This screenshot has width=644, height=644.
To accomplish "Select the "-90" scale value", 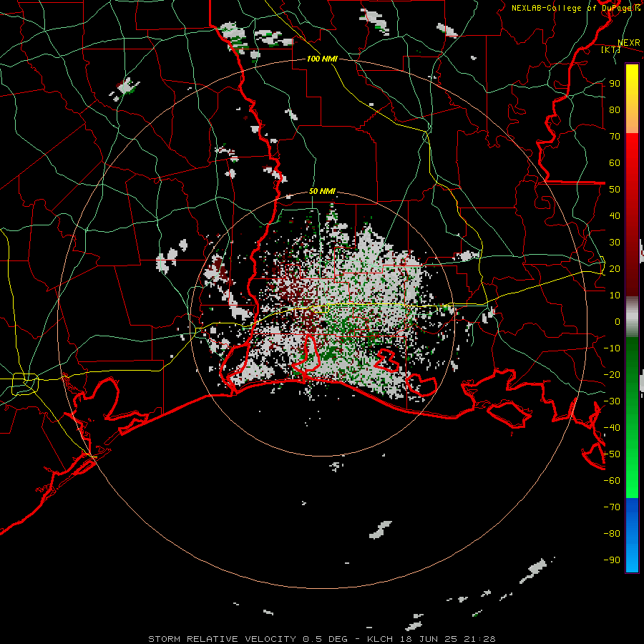I will coord(612,560).
